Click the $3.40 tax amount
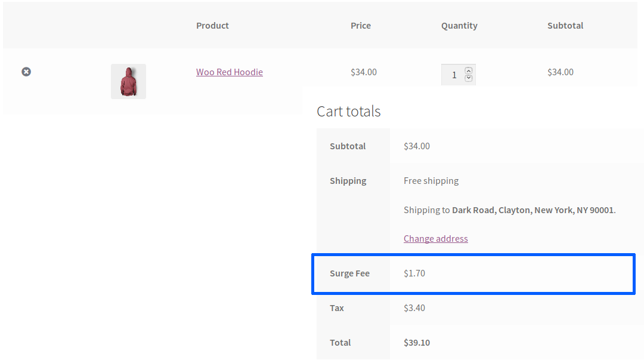644x363 pixels. click(414, 308)
